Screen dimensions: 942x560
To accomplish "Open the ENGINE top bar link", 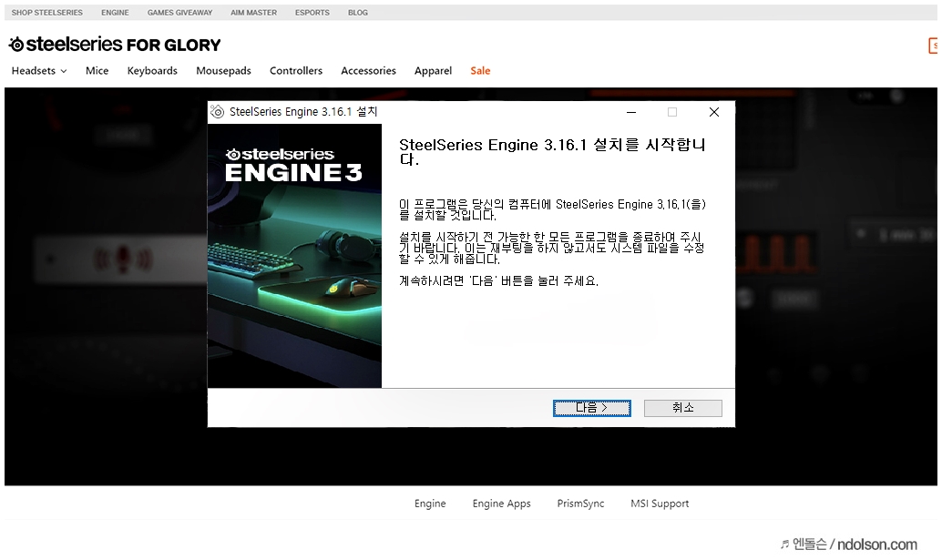I will (115, 13).
